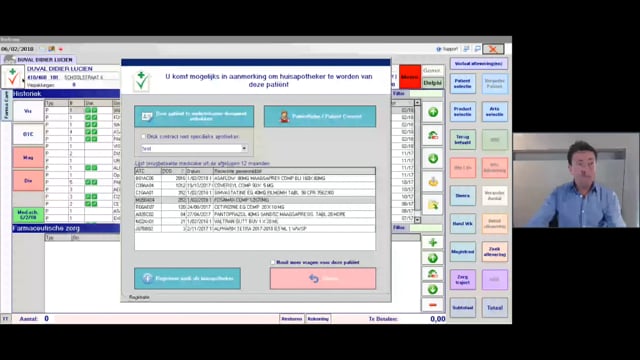Click Magistraal button
The image size is (640, 360).
coord(463,252)
